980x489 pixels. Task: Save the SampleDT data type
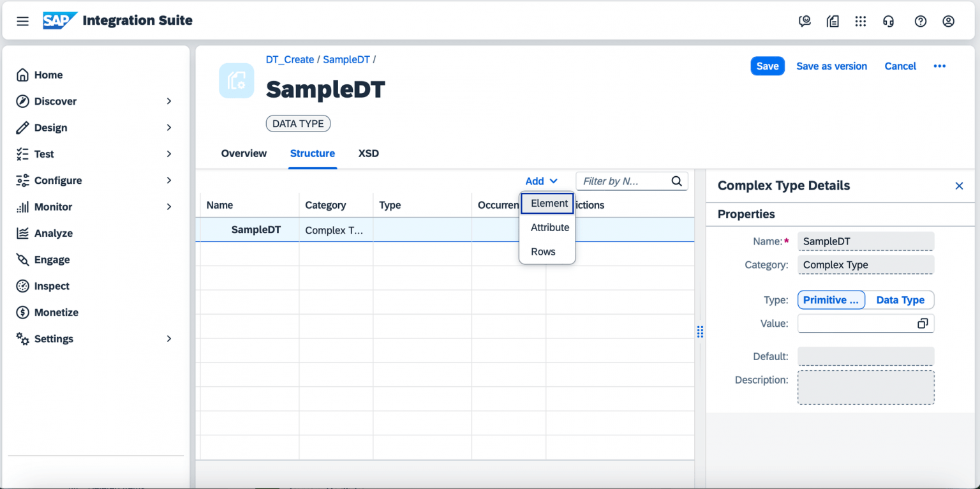[x=767, y=66]
